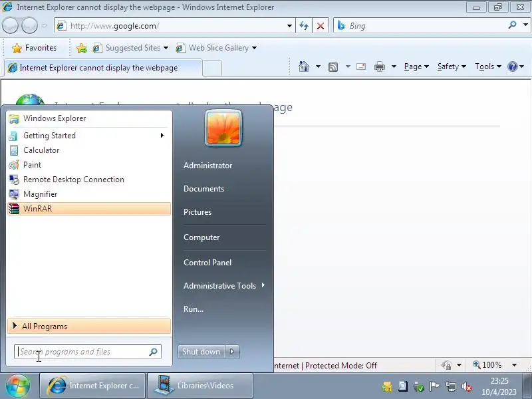Start Remote Desktop Connection
This screenshot has width=532, height=399.
89,180
